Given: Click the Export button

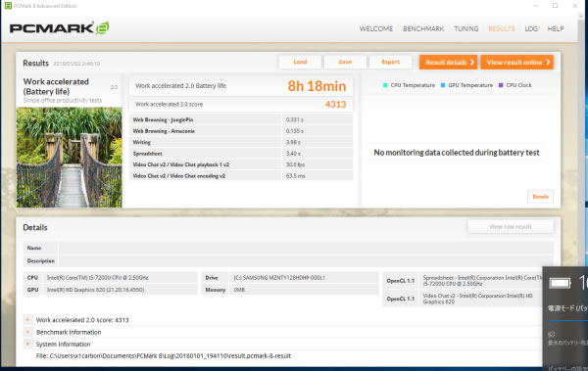Looking at the screenshot, I should point(390,62).
